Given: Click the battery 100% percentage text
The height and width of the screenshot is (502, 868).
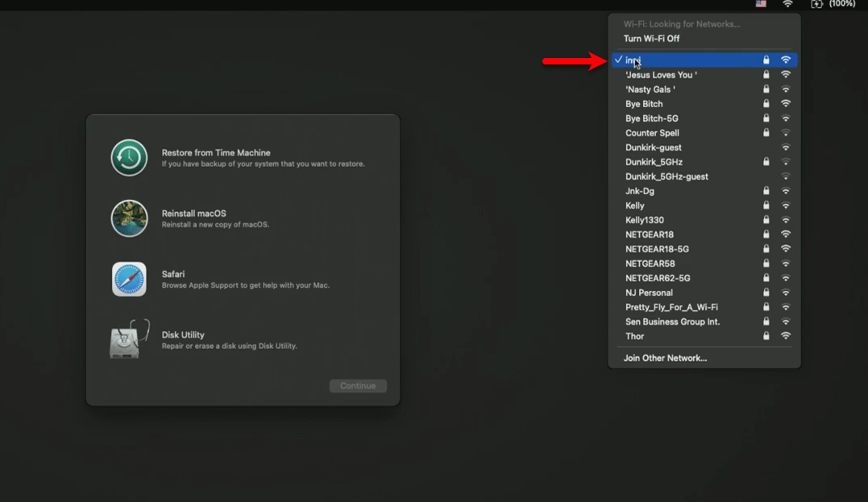Looking at the screenshot, I should click(x=842, y=4).
